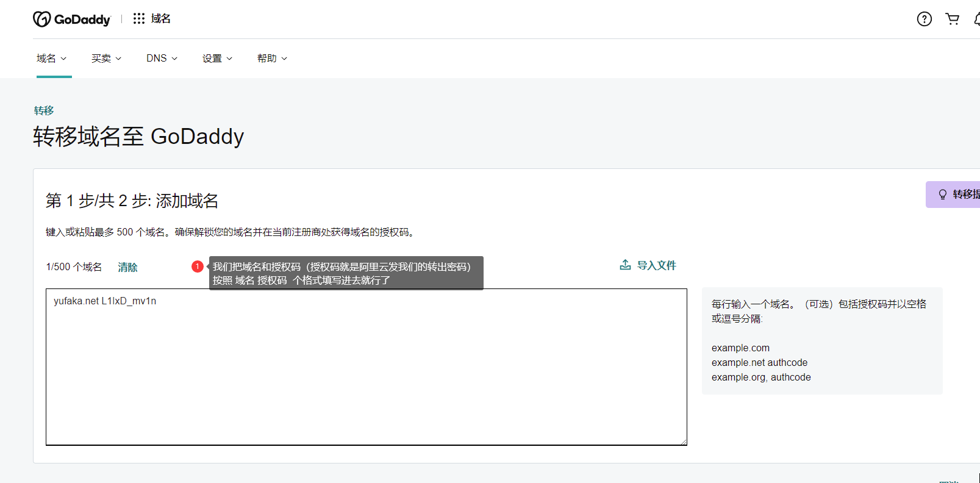Click the 转移域名至 GoDaddy page title
The image size is (980, 483).
138,137
